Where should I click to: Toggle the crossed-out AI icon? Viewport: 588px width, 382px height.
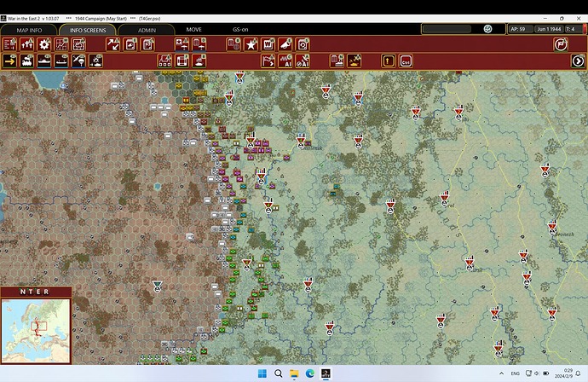pos(303,61)
